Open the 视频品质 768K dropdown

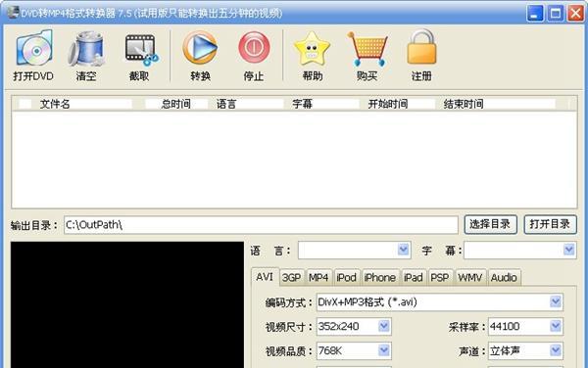384,350
